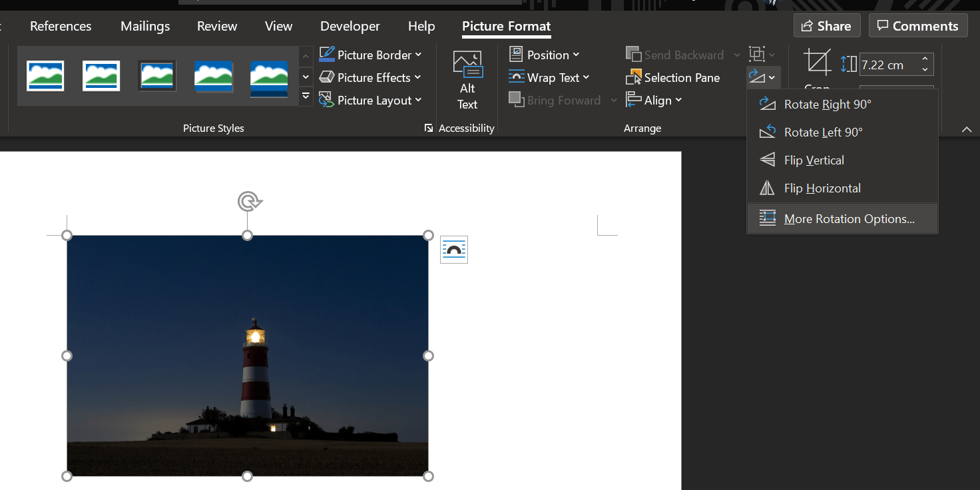This screenshot has height=490, width=980.
Task: Open the Picture Styles gallery expander
Action: click(306, 96)
